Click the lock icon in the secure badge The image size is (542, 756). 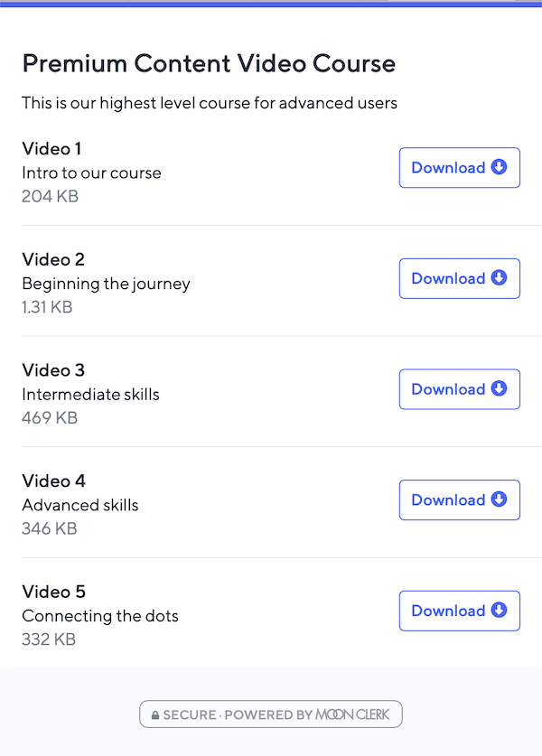point(155,715)
